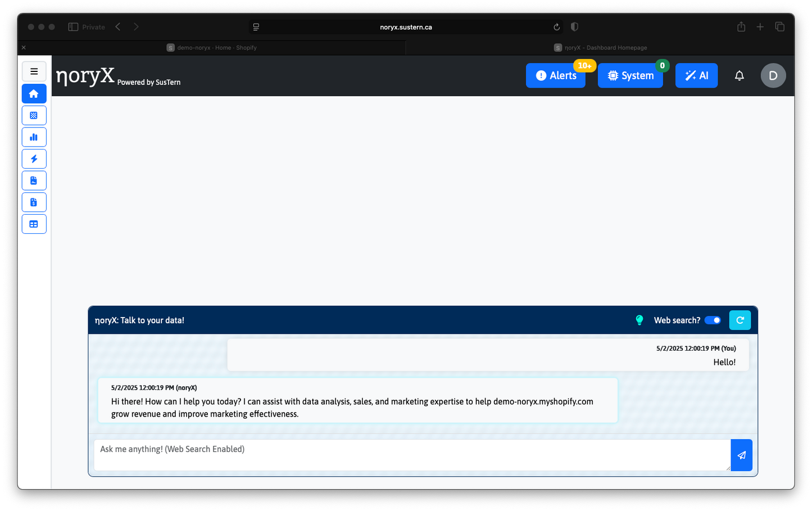Open the hamburger menu in the sidebar
Image resolution: width=812 pixels, height=511 pixels.
34,71
